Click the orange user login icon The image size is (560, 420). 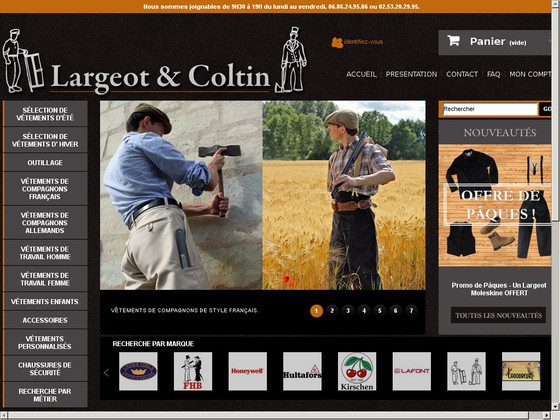(337, 42)
